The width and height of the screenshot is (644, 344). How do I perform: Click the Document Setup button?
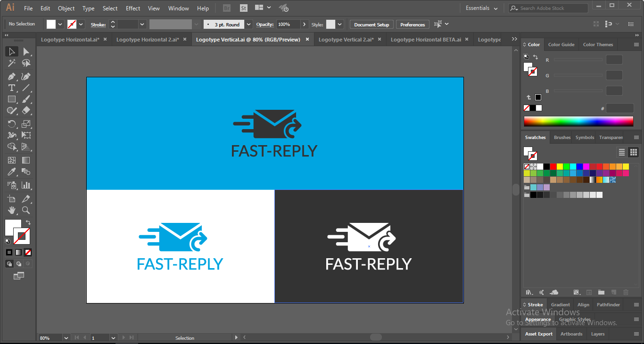(372, 25)
